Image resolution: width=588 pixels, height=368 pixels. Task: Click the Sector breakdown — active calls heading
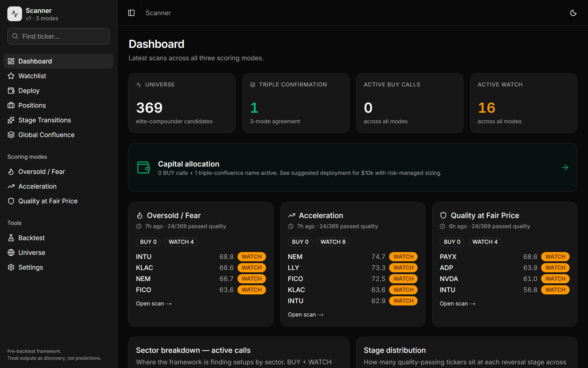tap(193, 350)
